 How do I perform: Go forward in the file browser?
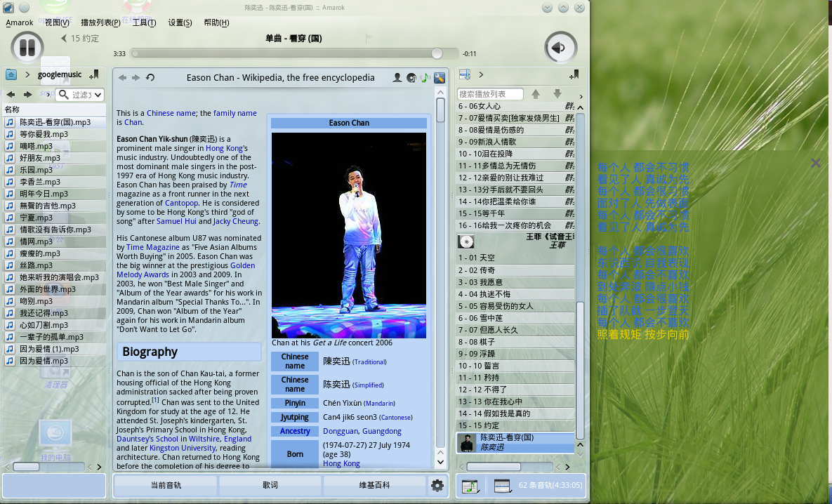(27, 95)
